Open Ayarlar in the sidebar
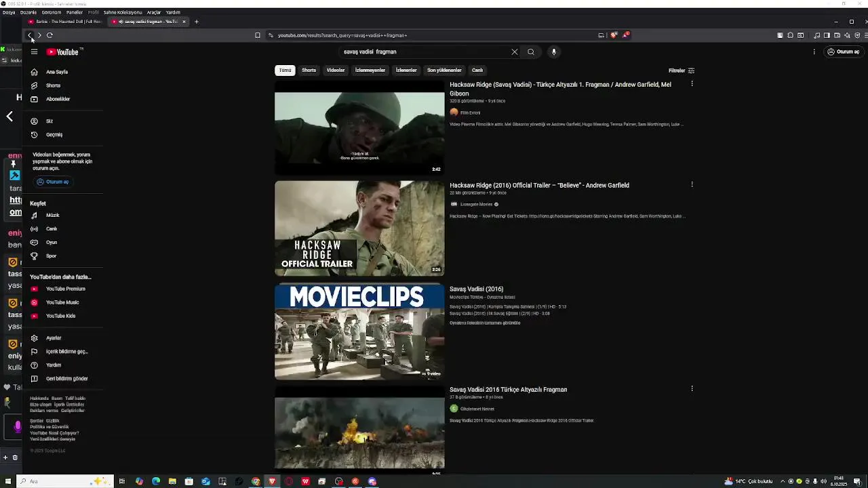 [54, 338]
